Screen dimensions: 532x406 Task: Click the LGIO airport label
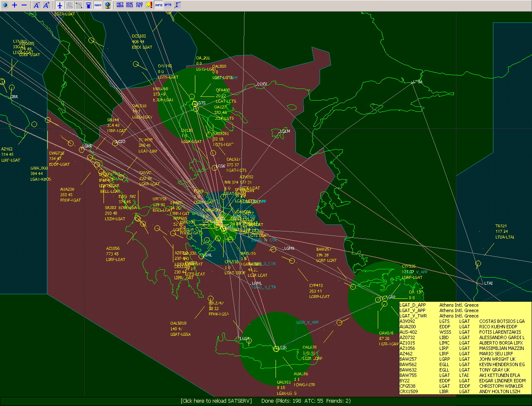point(121,142)
